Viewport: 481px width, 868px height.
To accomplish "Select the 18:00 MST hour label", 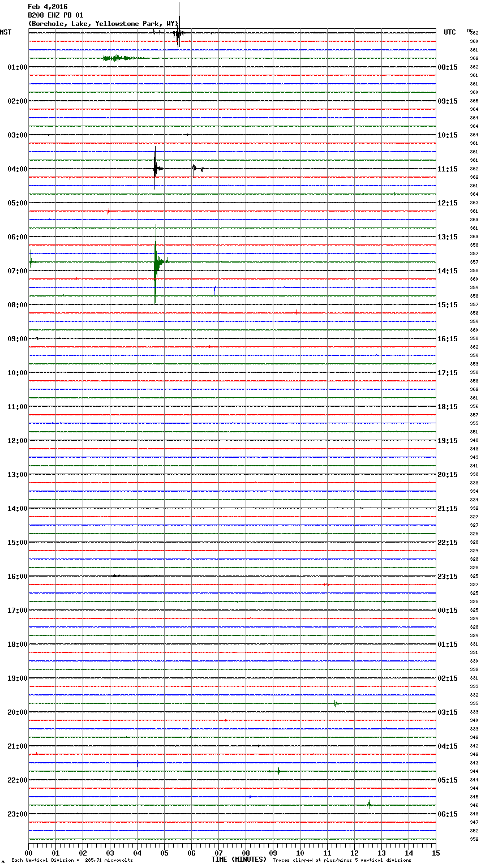I will point(17,644).
